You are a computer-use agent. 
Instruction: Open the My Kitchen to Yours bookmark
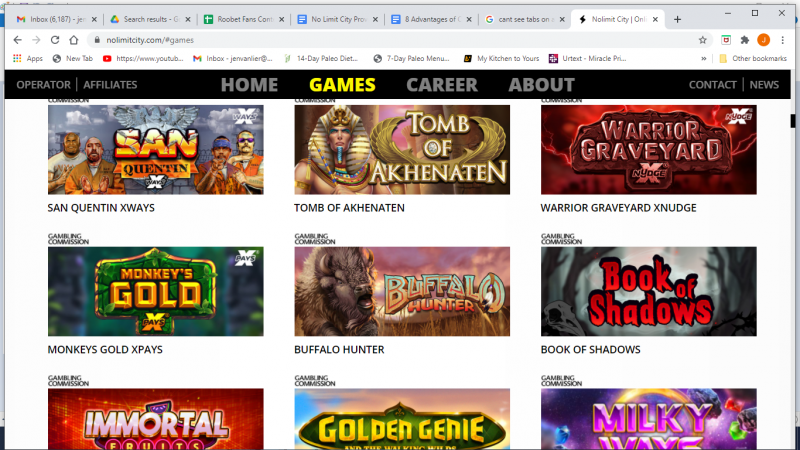click(502, 59)
